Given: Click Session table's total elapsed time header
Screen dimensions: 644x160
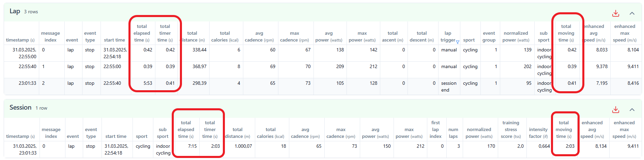Looking at the screenshot, I should coord(186,129).
